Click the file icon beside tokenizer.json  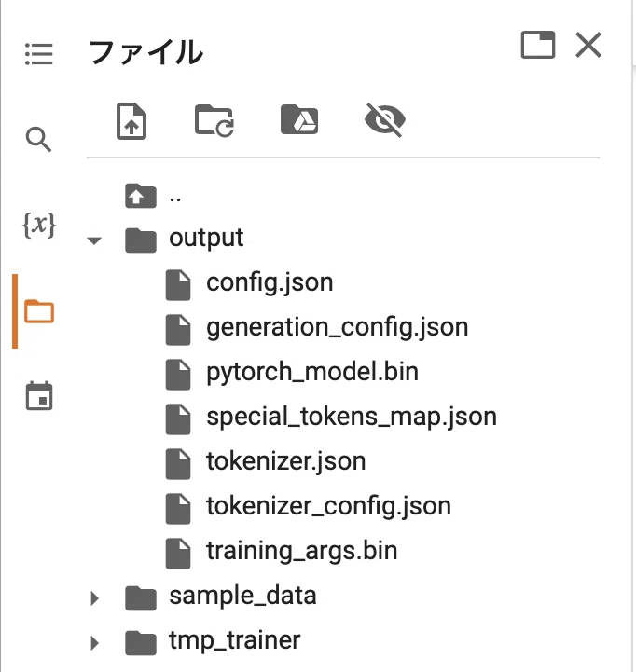[x=178, y=464]
